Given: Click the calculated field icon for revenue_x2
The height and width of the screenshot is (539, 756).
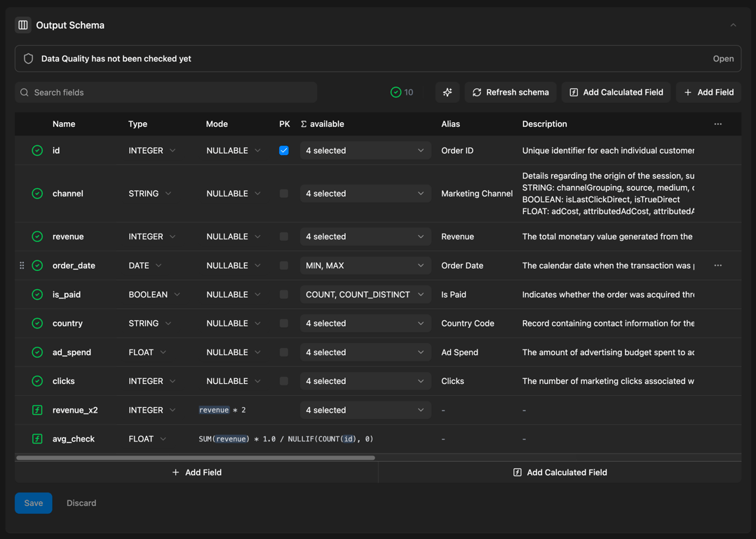Looking at the screenshot, I should [37, 410].
